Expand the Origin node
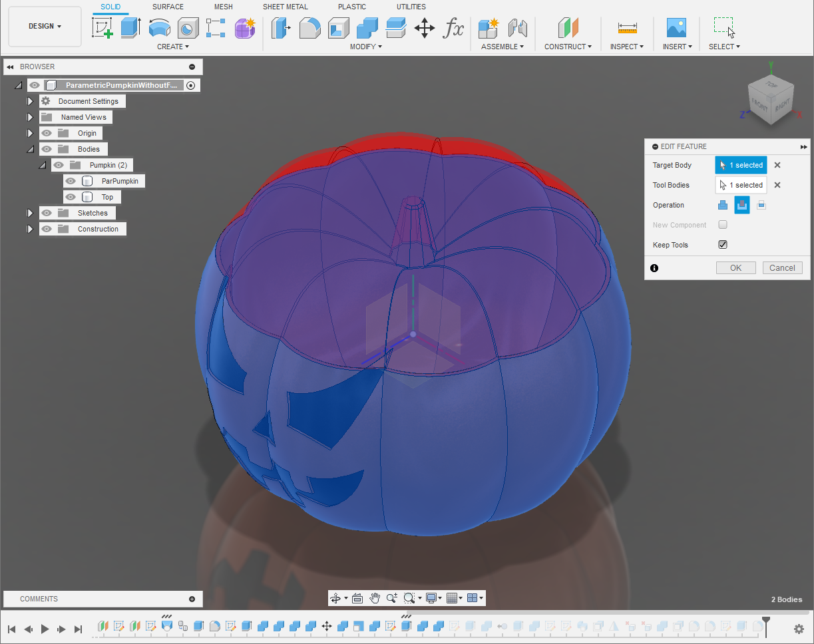 (x=30, y=133)
